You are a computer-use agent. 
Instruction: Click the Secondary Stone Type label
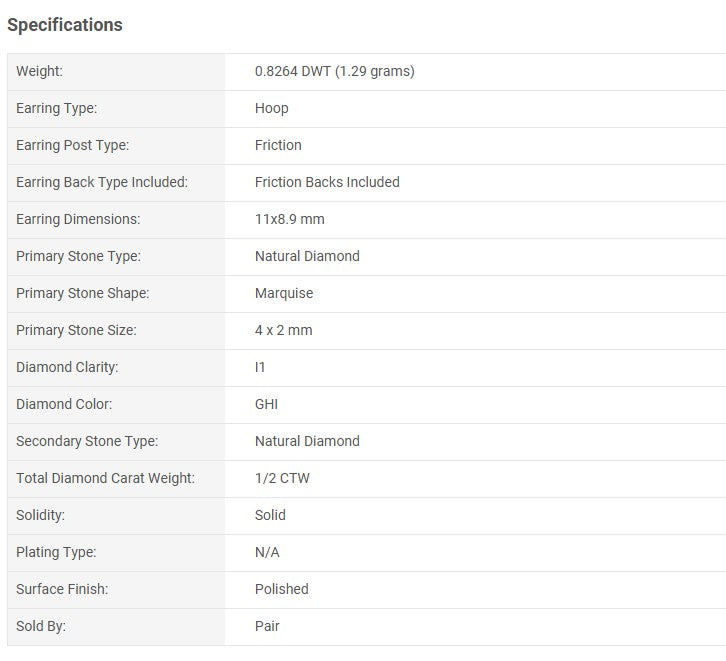coord(87,441)
